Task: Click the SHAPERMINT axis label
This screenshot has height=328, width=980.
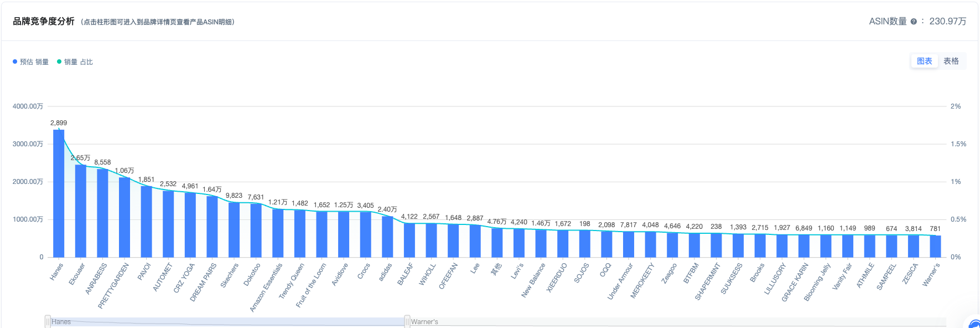Action: coord(708,281)
